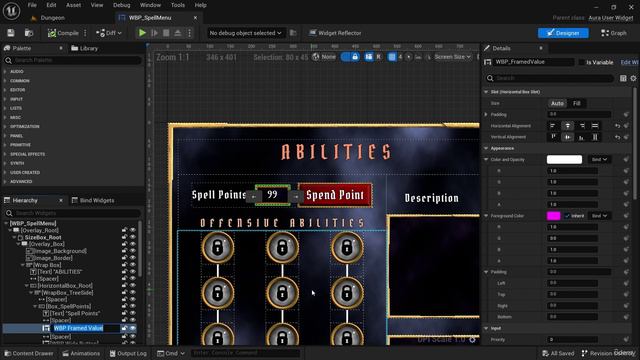The width and height of the screenshot is (640, 360).
Task: Open the localization preview None button
Action: pyautogui.click(x=324, y=57)
